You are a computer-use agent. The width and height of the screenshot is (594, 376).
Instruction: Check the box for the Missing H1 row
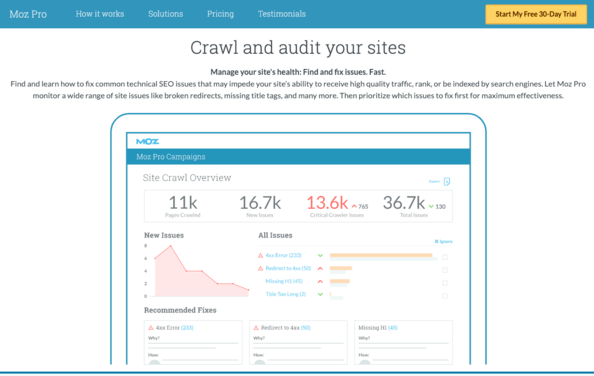click(x=445, y=283)
